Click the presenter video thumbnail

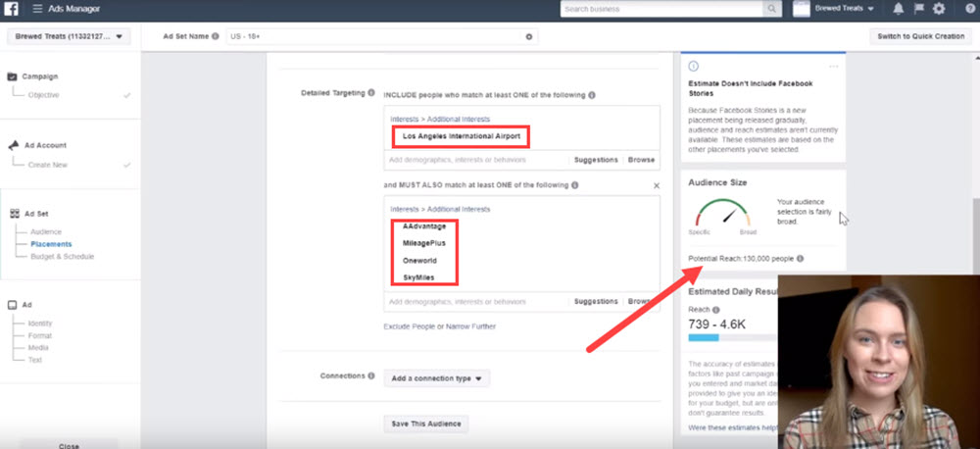point(879,362)
